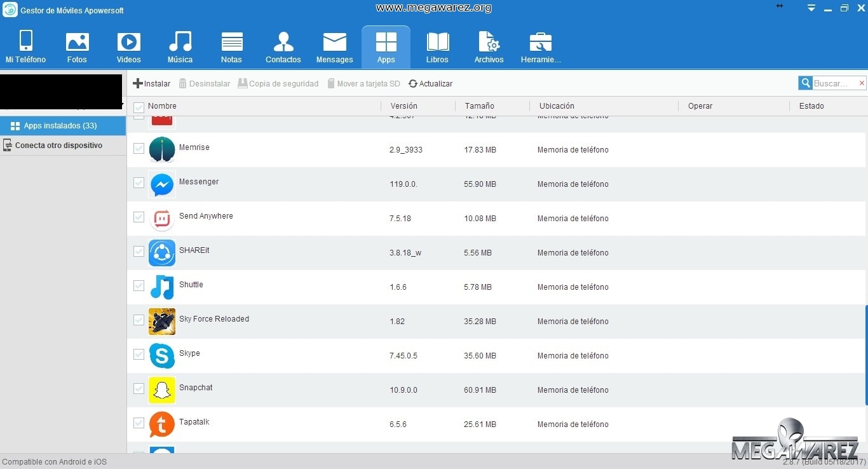Click the Shuttle music app icon
868x469 pixels.
pyautogui.click(x=162, y=287)
